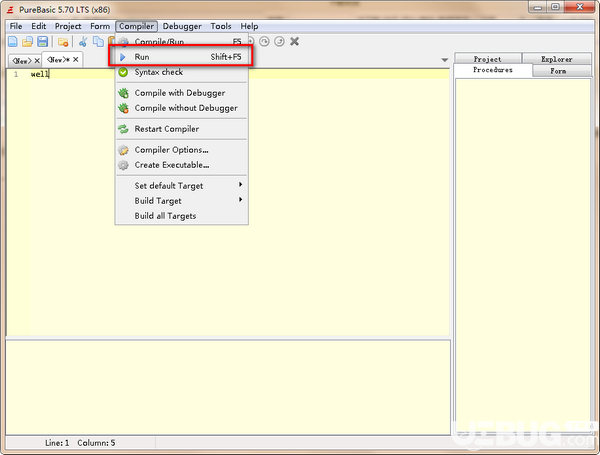Open Compiler Options... dialog
The height and width of the screenshot is (455, 600).
[182, 150]
